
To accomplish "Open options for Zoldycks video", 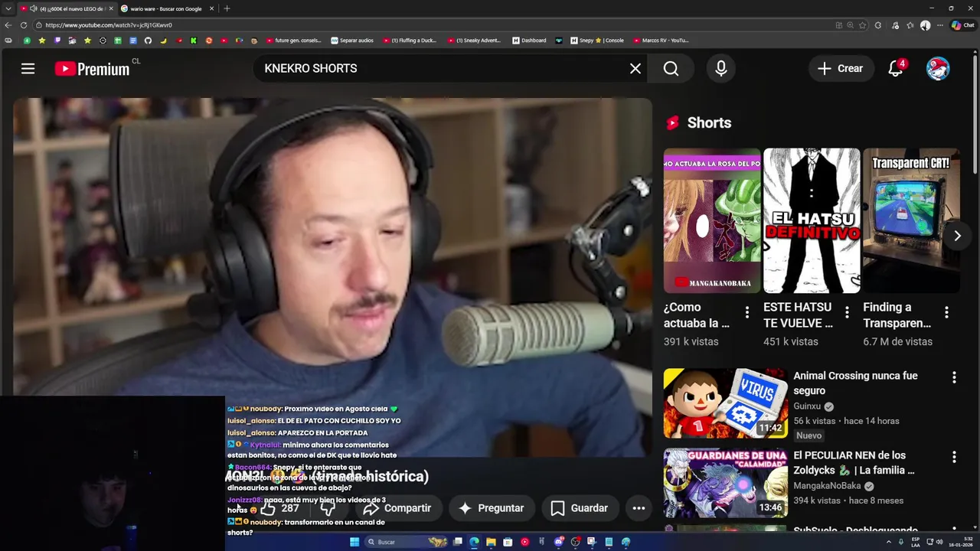I will coord(954,457).
